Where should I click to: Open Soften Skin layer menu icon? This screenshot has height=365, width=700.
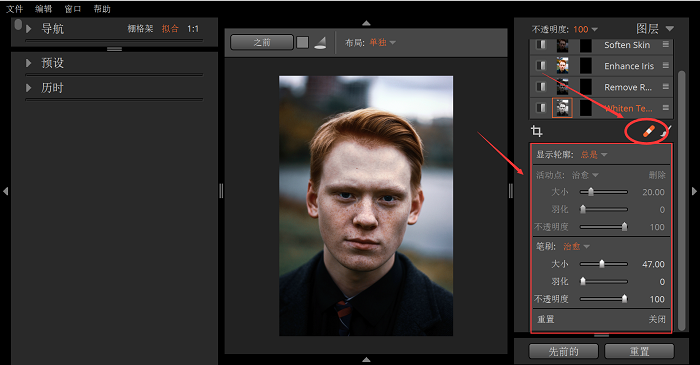pos(666,44)
